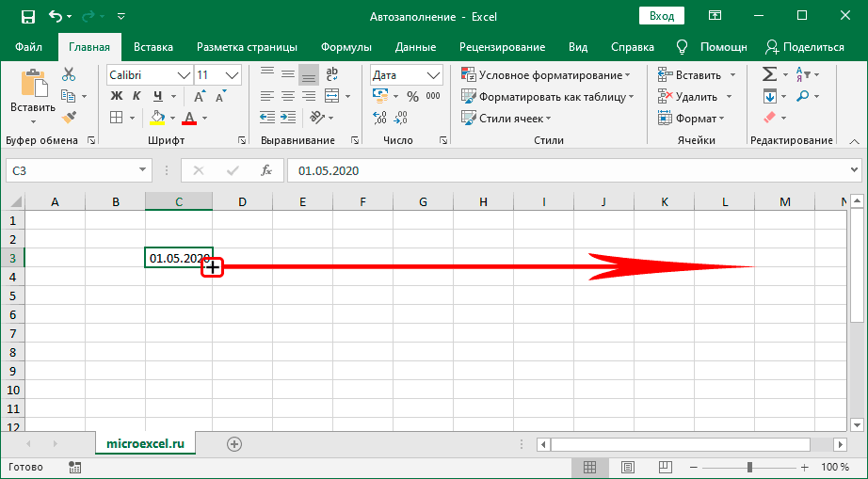Click the Save icon in title bar
Screen dimensions: 868x479
click(27, 16)
